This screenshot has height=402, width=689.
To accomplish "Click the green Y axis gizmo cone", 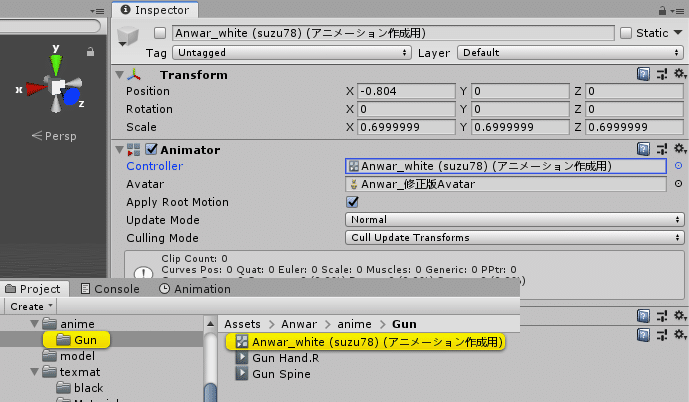I will click(56, 65).
